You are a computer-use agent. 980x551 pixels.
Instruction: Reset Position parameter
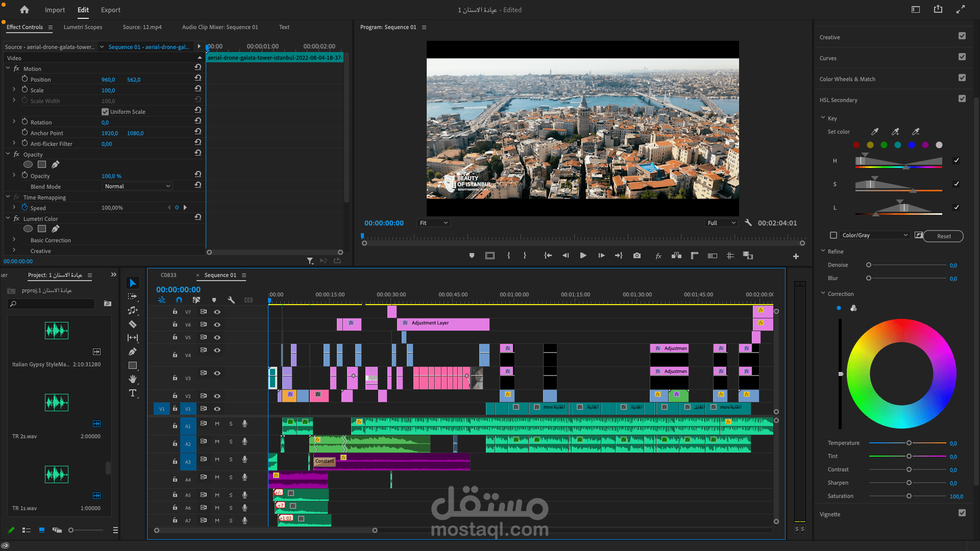pyautogui.click(x=198, y=78)
